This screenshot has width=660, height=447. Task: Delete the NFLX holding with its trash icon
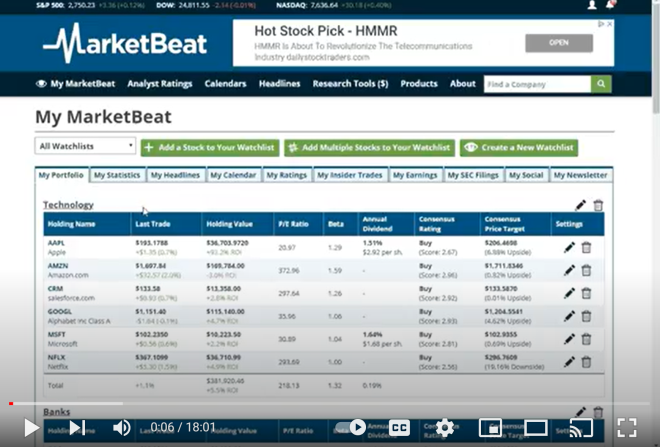[x=586, y=362]
